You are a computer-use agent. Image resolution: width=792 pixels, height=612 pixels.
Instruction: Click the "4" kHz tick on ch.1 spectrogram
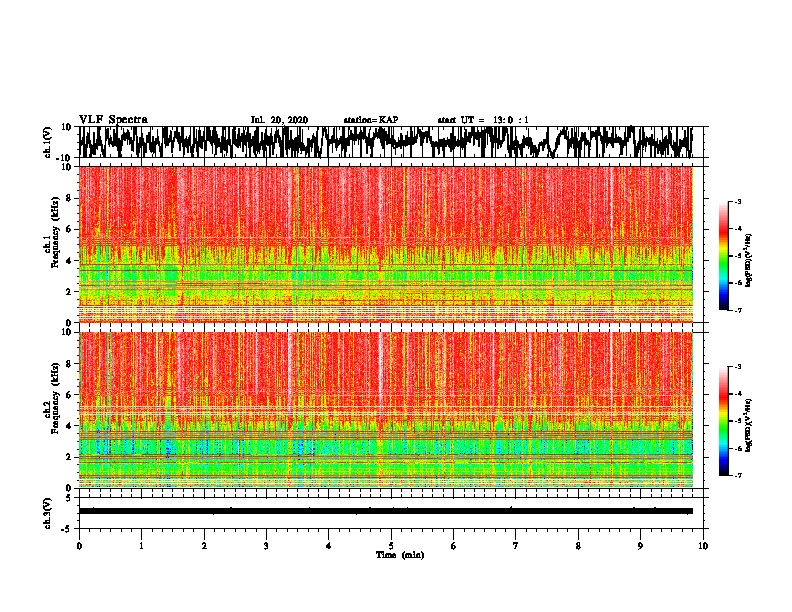69,261
